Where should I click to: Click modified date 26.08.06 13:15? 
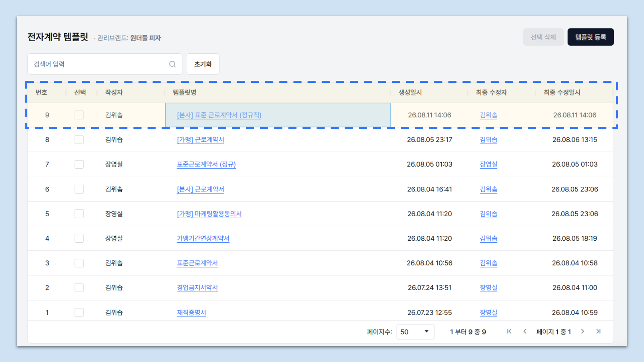pos(575,140)
